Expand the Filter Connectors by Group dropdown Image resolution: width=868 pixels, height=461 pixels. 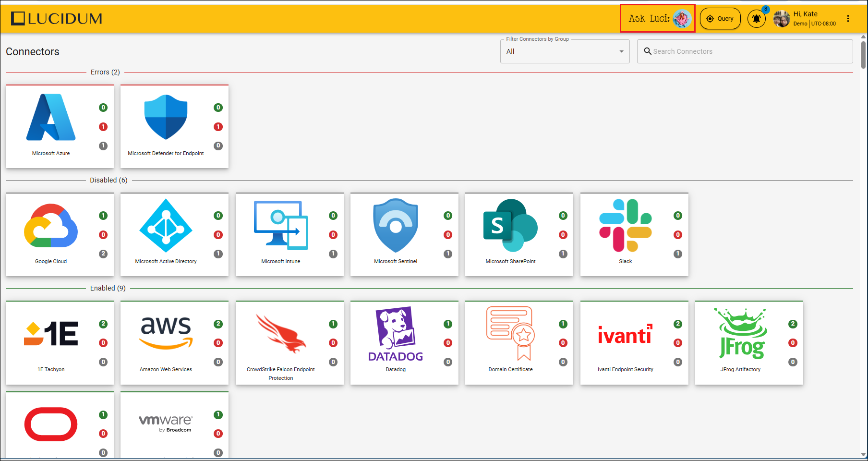tap(565, 51)
